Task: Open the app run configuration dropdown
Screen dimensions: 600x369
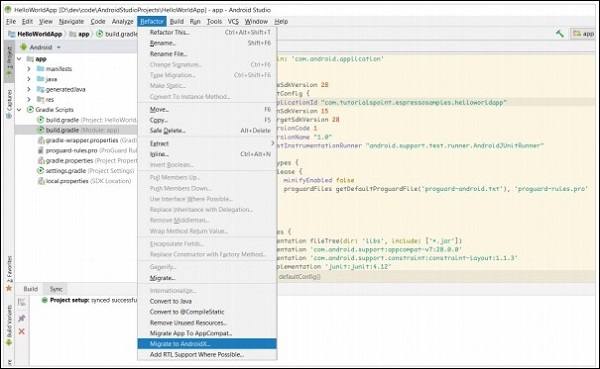Action: point(583,34)
